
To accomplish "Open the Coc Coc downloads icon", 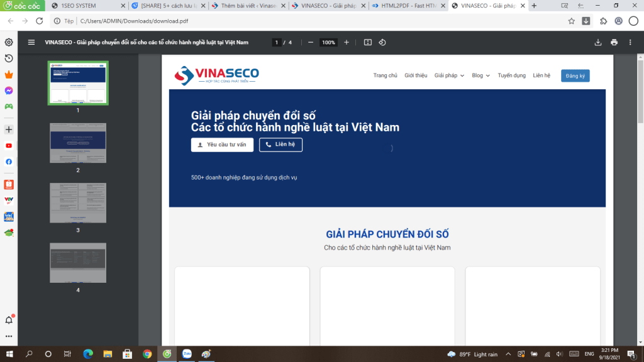I will (x=586, y=21).
